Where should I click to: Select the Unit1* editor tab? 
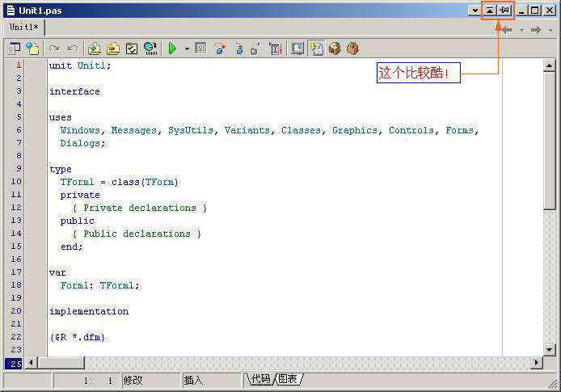pyautogui.click(x=24, y=27)
